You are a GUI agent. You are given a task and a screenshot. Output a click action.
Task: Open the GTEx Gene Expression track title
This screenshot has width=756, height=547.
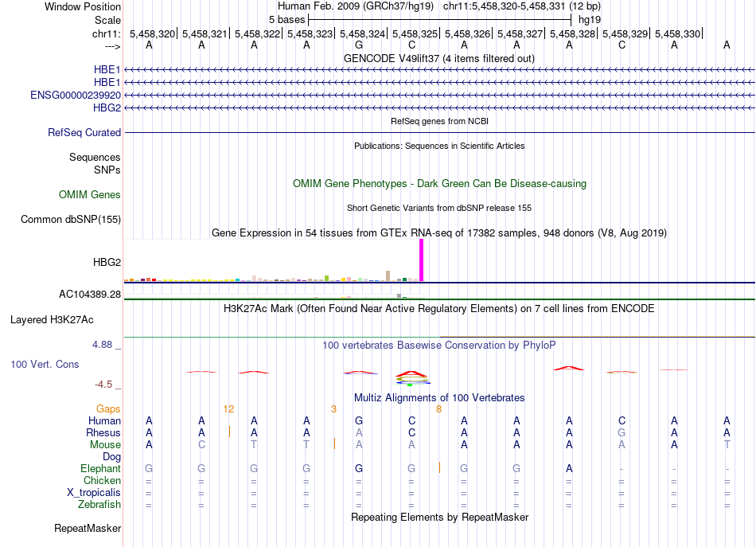click(439, 233)
